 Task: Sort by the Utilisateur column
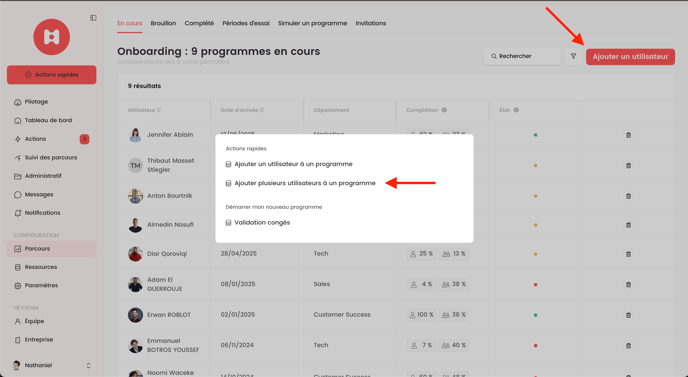tap(144, 110)
